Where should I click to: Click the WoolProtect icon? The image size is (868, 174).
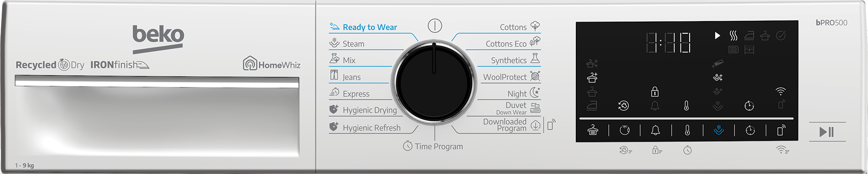(536, 76)
